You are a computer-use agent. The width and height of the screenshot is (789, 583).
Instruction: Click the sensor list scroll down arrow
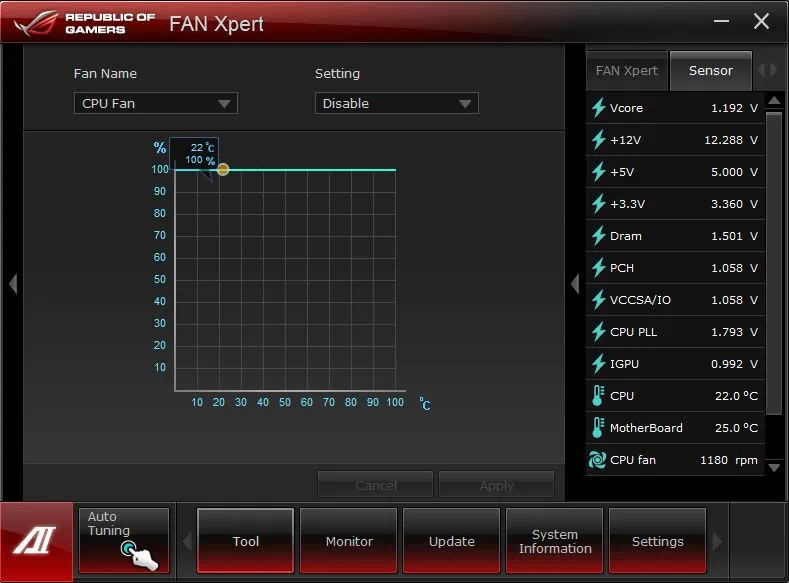point(774,468)
